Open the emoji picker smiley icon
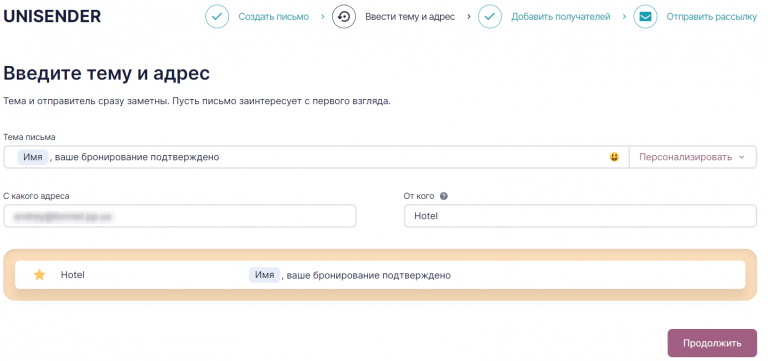This screenshot has height=361, width=768. (x=614, y=157)
